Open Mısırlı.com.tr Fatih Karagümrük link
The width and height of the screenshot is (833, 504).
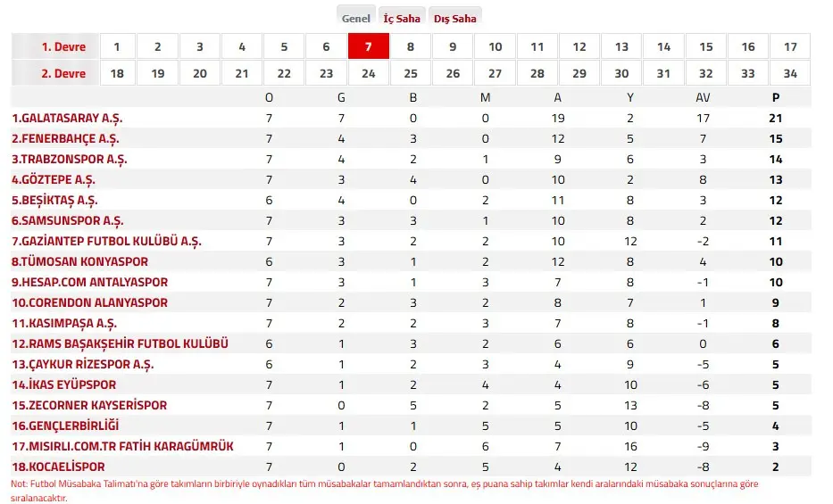(122, 446)
